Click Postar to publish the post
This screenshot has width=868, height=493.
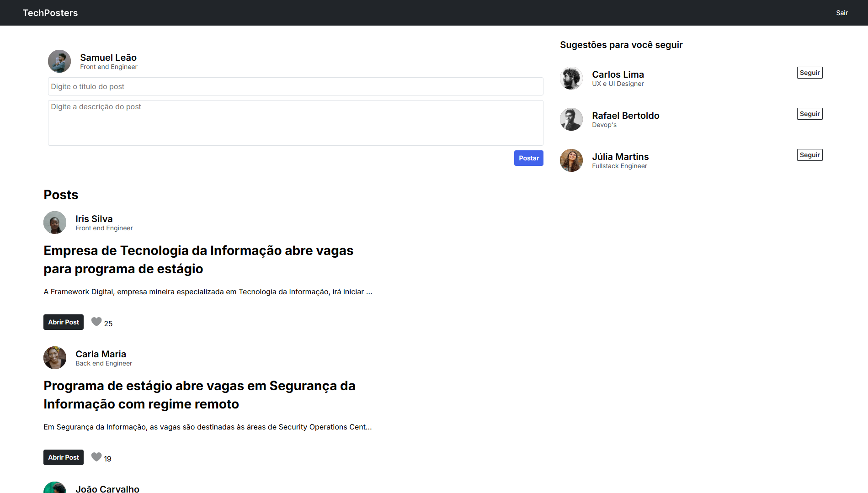click(x=528, y=158)
